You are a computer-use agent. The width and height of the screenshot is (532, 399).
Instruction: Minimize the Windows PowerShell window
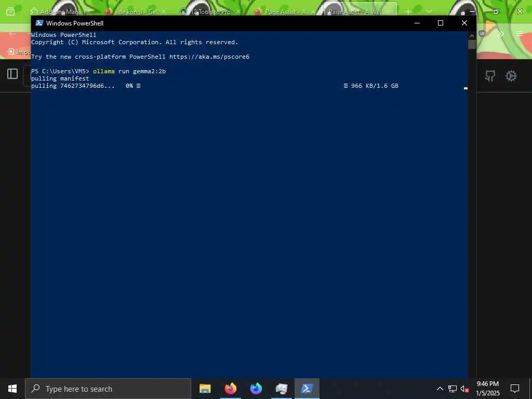[x=417, y=23]
